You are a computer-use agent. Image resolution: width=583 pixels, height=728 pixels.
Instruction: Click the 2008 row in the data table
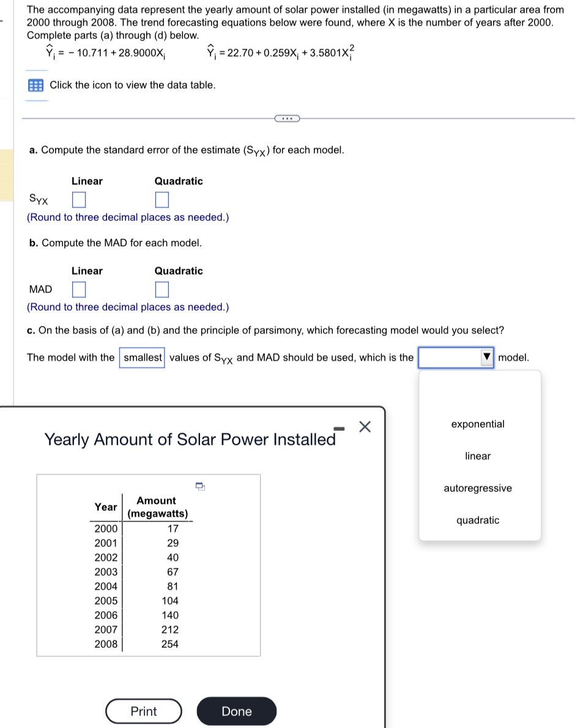[x=106, y=643]
